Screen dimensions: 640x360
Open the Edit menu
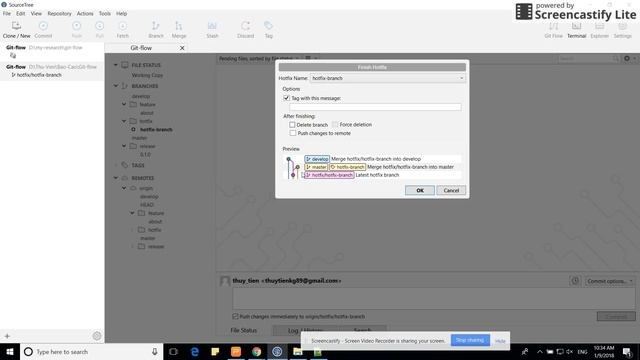20,13
